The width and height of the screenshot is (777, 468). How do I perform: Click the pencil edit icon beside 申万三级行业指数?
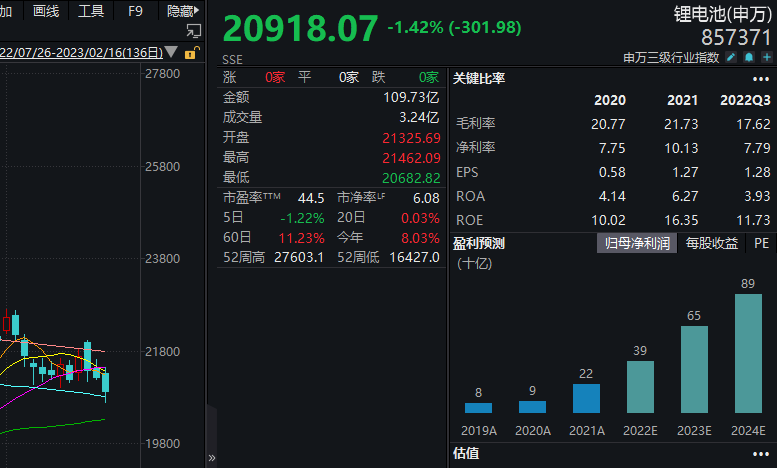click(731, 58)
